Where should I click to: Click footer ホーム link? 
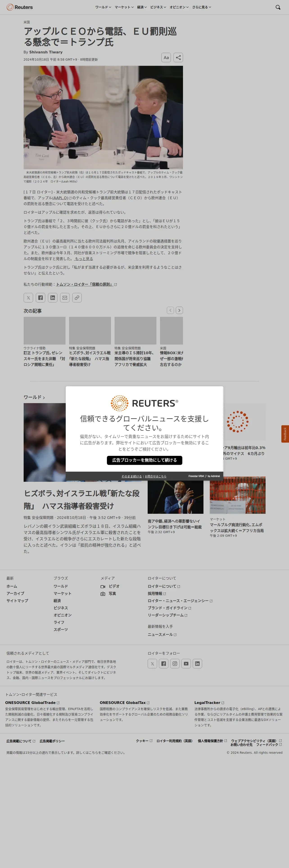12,586
